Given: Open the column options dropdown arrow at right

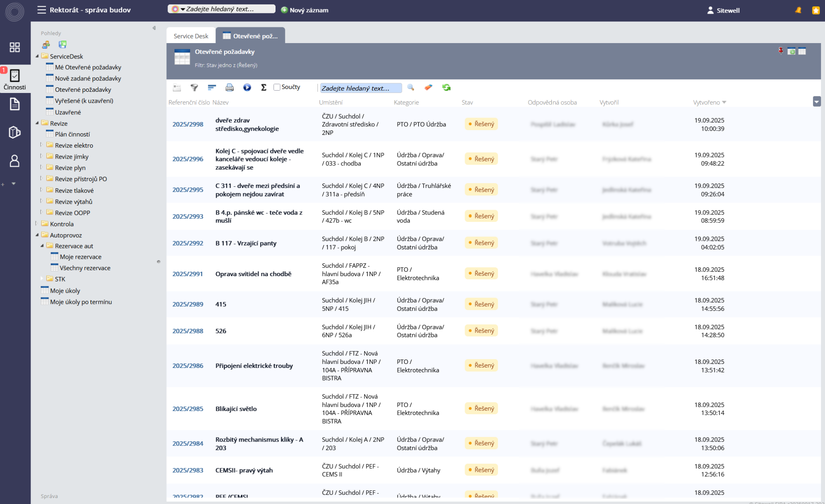Looking at the screenshot, I should (817, 102).
